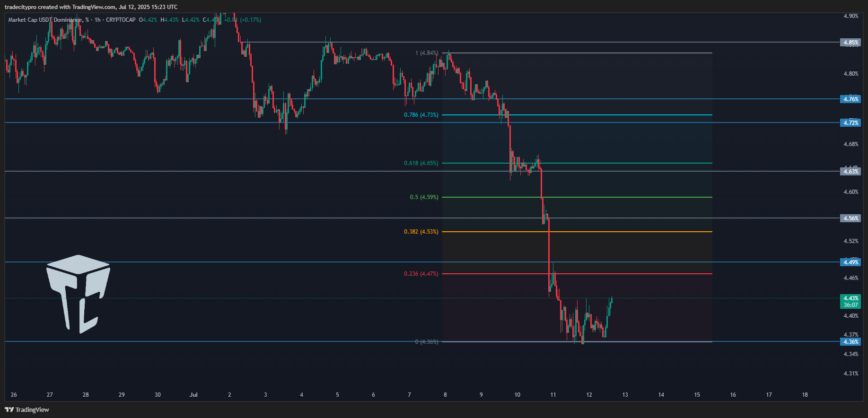Screen dimensions: 868x418
Task: Select the 4.49% horizontal line price tag
Action: click(850, 262)
